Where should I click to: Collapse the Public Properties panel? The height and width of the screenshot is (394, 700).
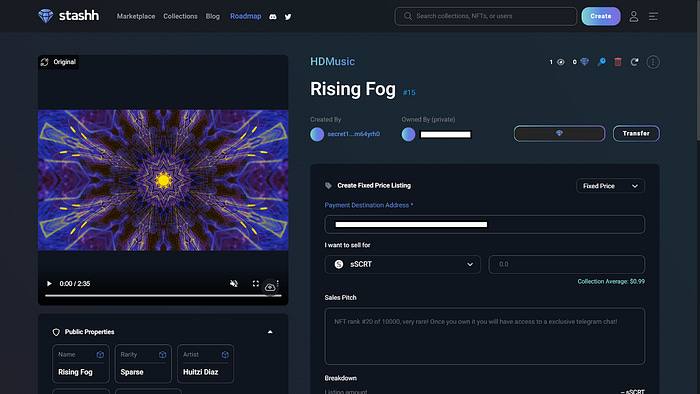[270, 332]
